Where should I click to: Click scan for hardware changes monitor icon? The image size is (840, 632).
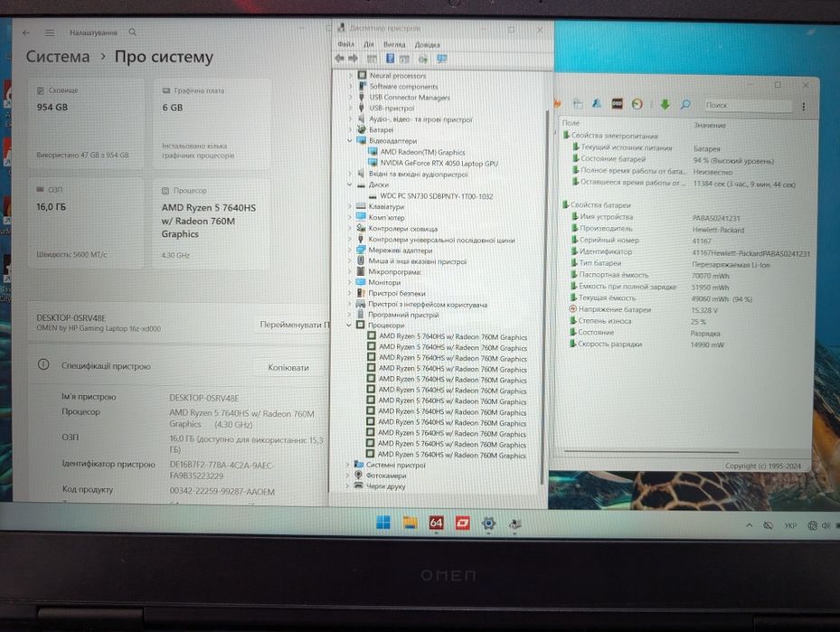click(442, 59)
